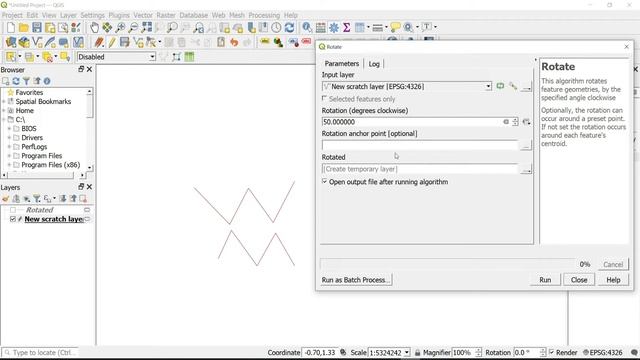This screenshot has height=360, width=640.
Task: Click the Help button in Rotate dialog
Action: click(613, 280)
